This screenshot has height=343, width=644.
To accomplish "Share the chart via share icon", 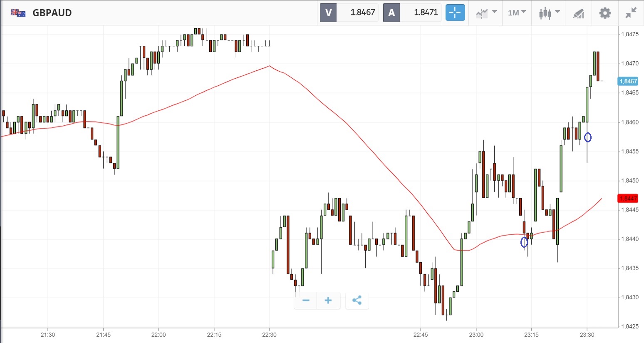I will click(x=357, y=300).
